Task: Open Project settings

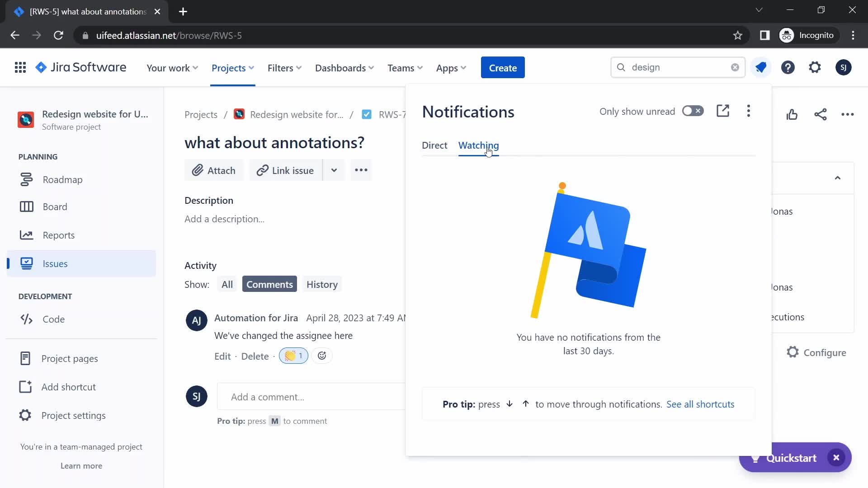Action: [81, 416]
